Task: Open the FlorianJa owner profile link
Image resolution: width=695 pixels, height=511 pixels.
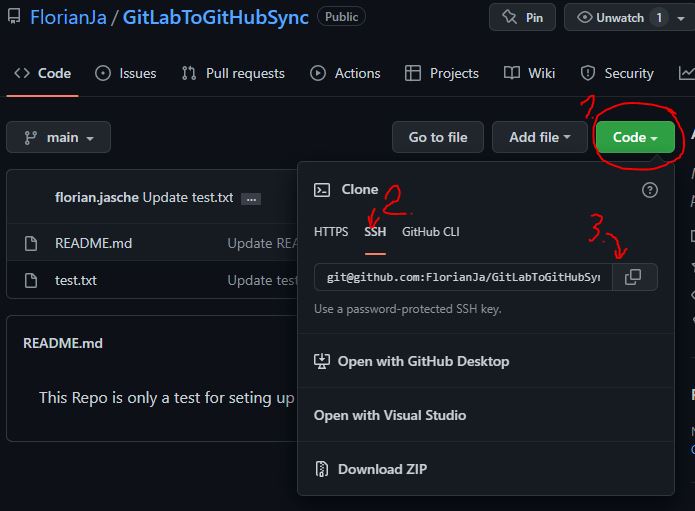Action: coord(68,17)
